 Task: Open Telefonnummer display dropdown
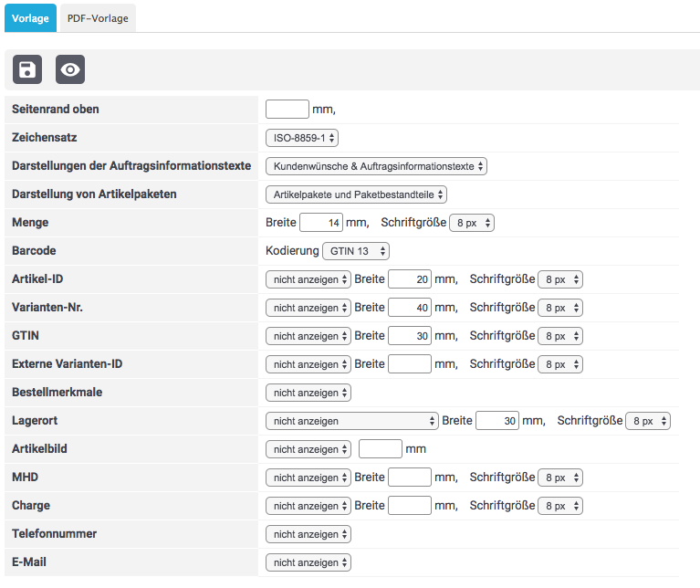pyautogui.click(x=308, y=534)
